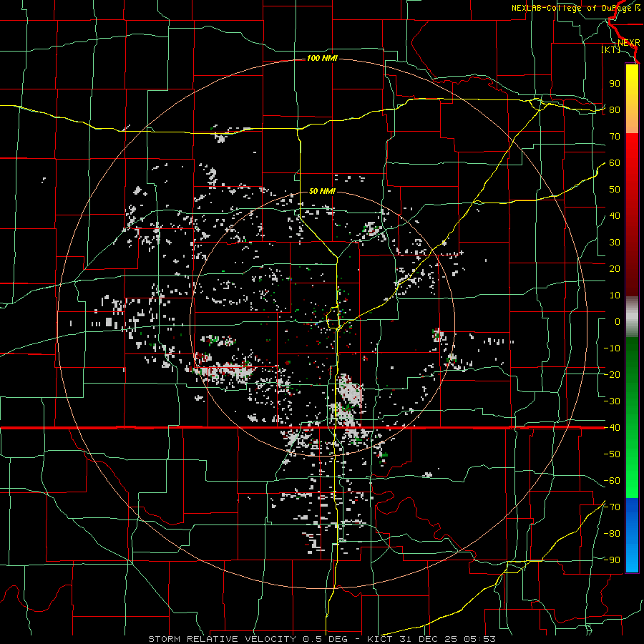644x644 pixels.
Task: Click "0.5 DEG" in the bottom caption
Action: coord(326,639)
